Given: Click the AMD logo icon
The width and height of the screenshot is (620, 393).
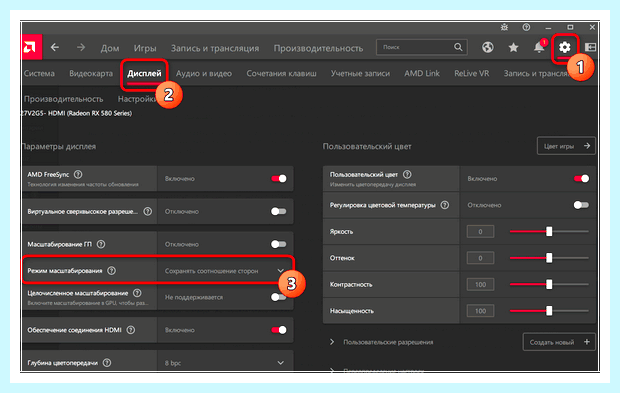Looking at the screenshot, I should pyautogui.click(x=32, y=47).
